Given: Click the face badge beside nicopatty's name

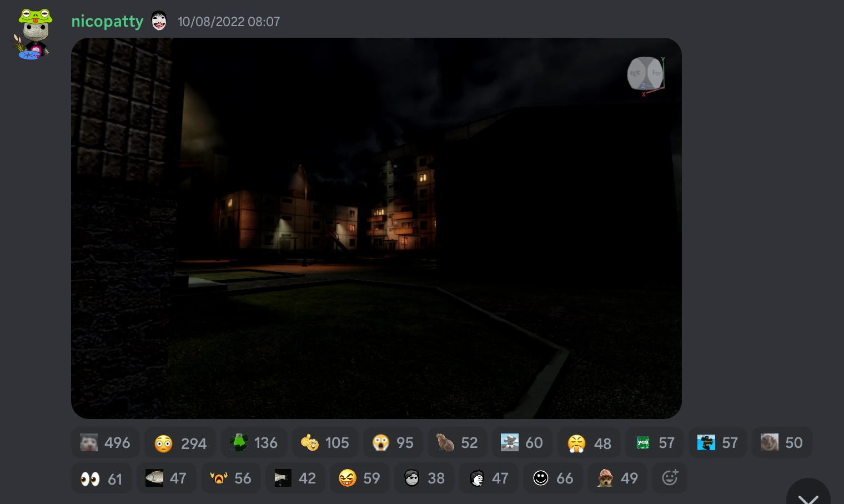Looking at the screenshot, I should (159, 21).
